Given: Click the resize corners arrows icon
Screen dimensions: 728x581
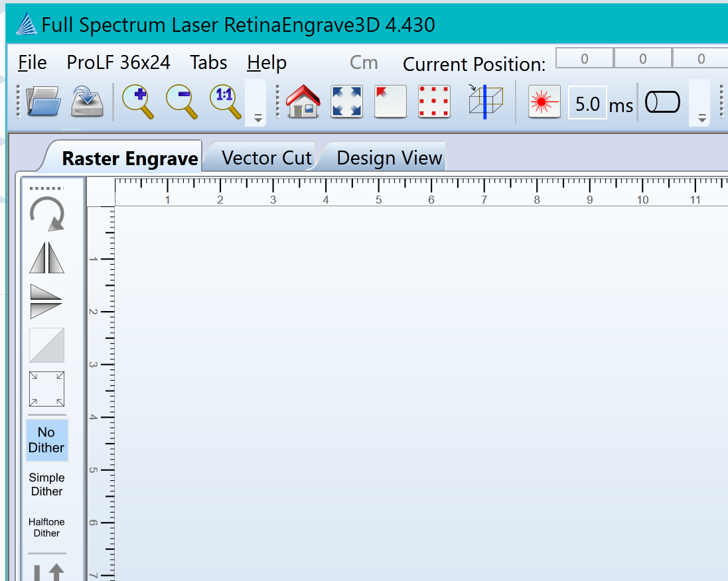Looking at the screenshot, I should (x=47, y=389).
